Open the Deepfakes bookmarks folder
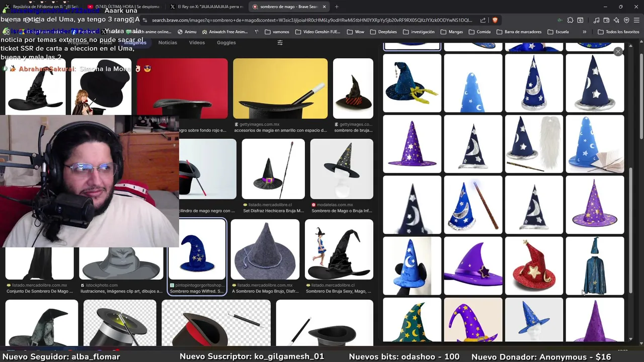The image size is (644, 362). [384, 32]
